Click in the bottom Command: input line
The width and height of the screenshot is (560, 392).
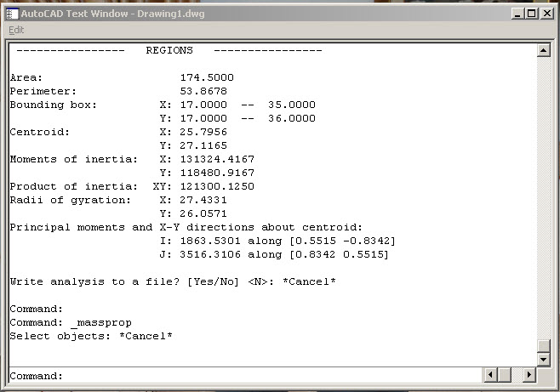pyautogui.click(x=255, y=376)
